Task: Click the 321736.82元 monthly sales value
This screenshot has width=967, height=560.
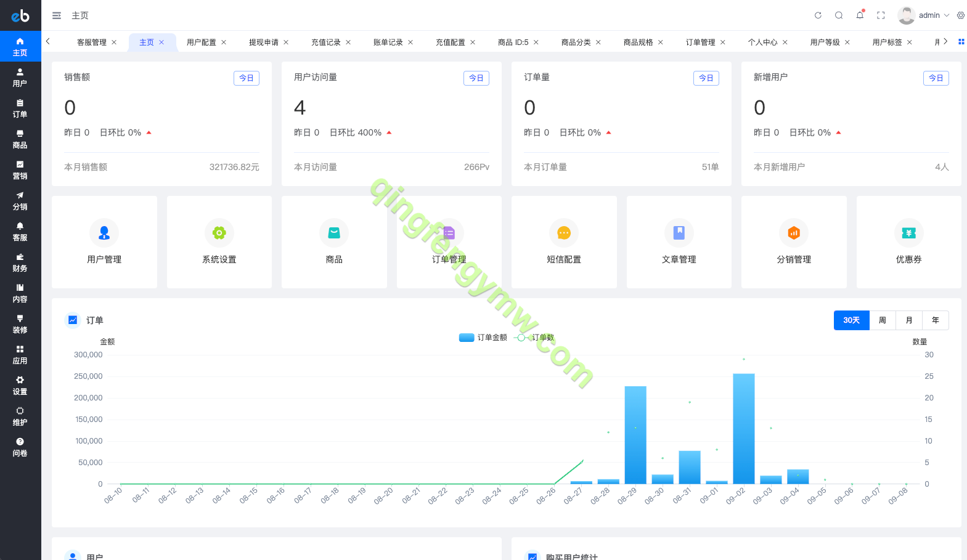Action: click(x=234, y=167)
